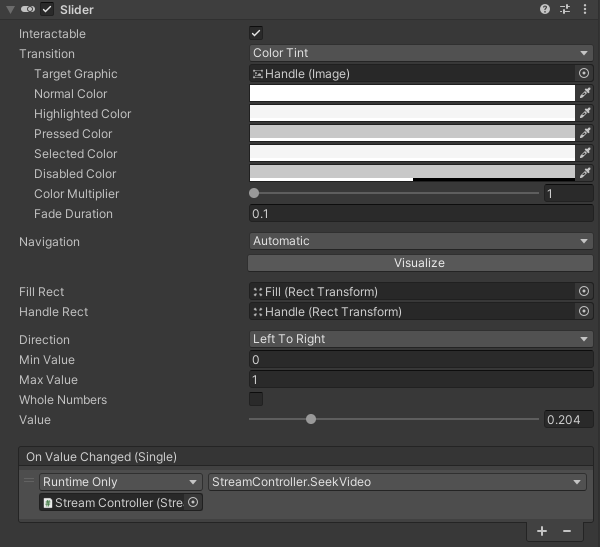Open the Transition dropdown showing Color Tint
This screenshot has width=600, height=547.
(421, 53)
